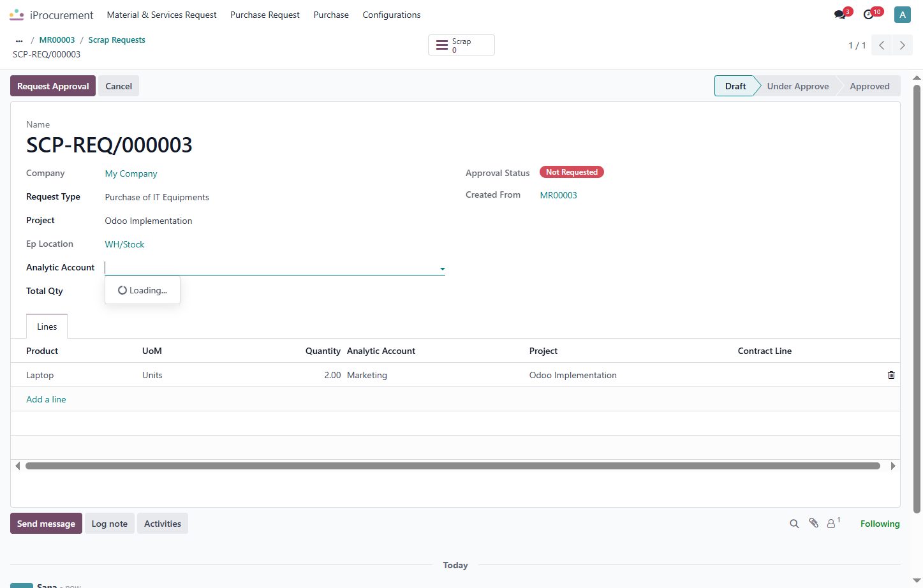Click the Request Approval button

(x=53, y=86)
